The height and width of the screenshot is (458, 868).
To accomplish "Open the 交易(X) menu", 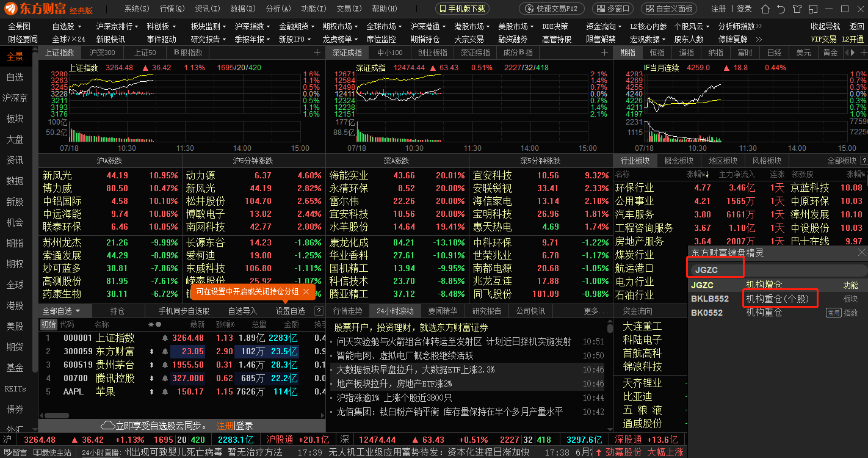I will click(349, 9).
